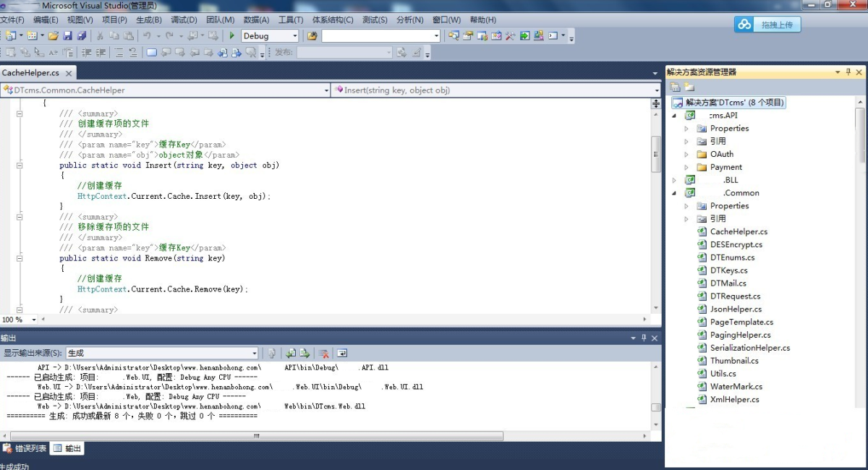Expand the Payment folder

[687, 167]
